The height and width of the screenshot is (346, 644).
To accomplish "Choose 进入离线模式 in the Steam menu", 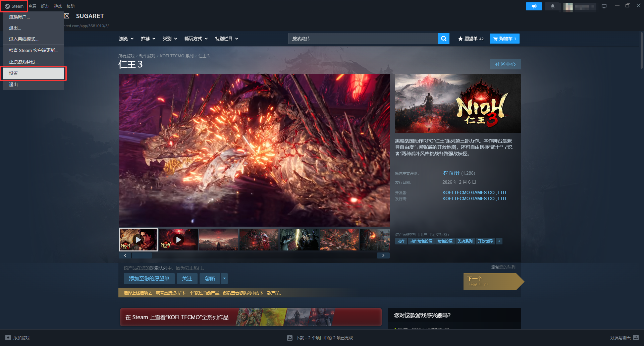I will tap(23, 39).
